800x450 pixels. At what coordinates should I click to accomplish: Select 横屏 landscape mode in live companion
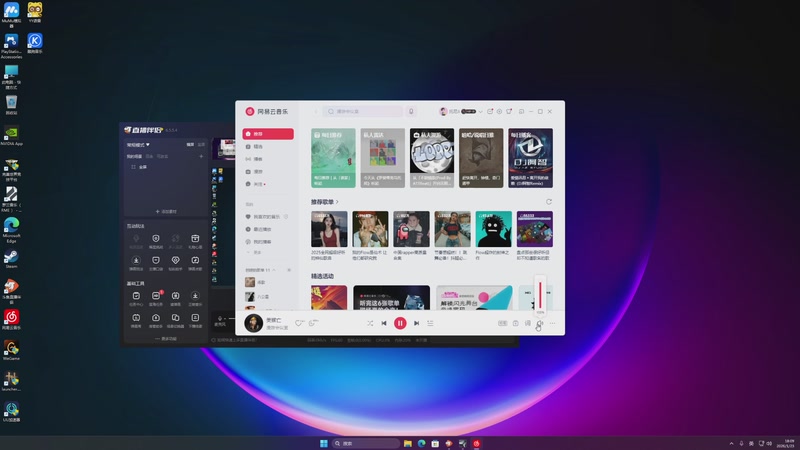click(190, 144)
